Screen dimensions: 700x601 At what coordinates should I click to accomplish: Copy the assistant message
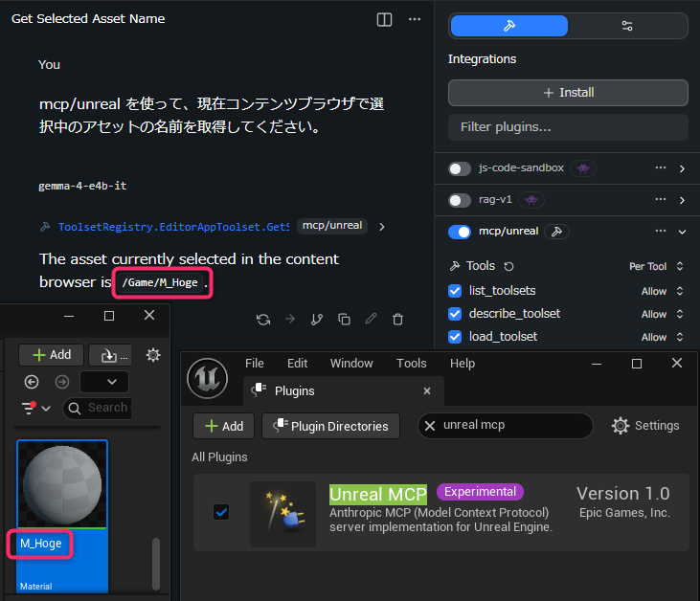pyautogui.click(x=344, y=320)
